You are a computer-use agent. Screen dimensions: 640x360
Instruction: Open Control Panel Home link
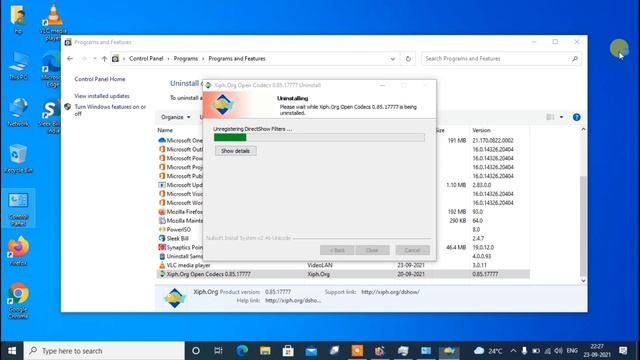point(100,79)
